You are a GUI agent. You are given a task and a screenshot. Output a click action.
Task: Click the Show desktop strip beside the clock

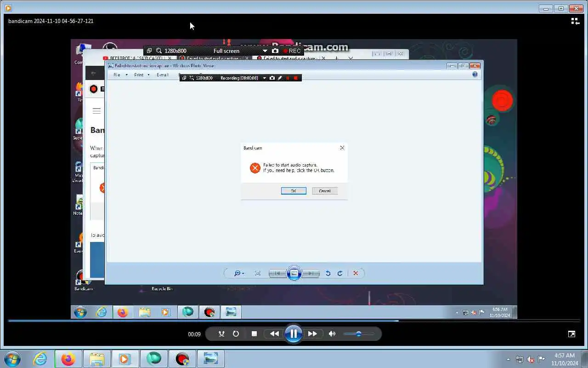coord(585,359)
